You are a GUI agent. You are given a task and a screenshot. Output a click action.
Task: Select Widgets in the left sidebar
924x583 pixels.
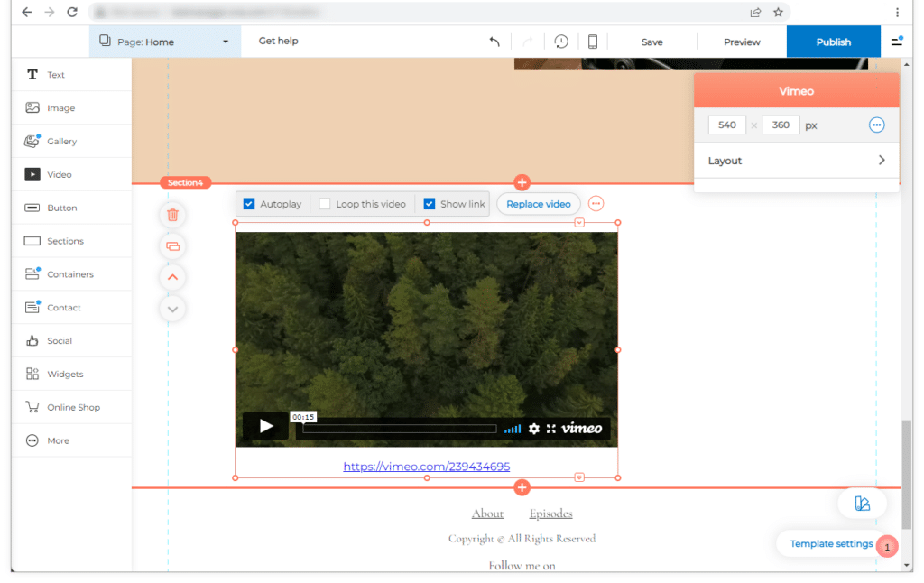point(65,374)
